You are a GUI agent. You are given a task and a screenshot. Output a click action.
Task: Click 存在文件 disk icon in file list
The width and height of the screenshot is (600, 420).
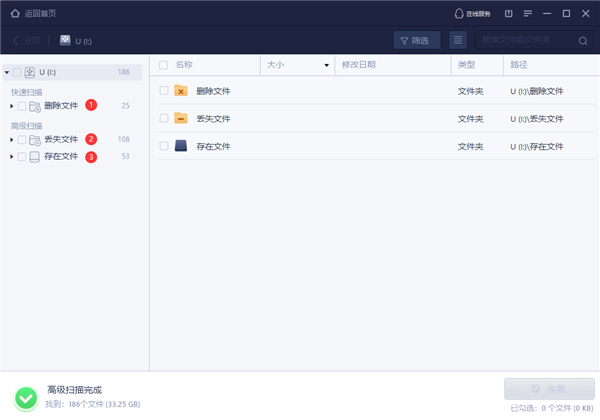click(181, 146)
